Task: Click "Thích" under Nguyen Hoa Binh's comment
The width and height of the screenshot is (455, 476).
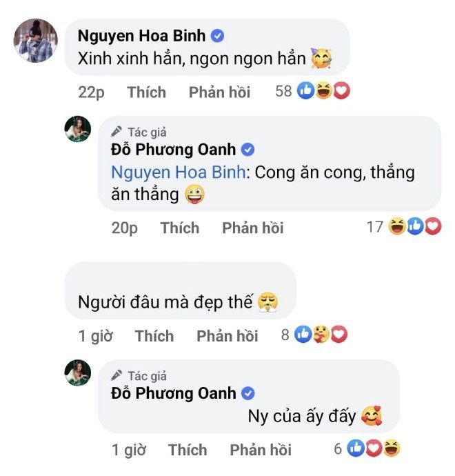Action: click(146, 92)
